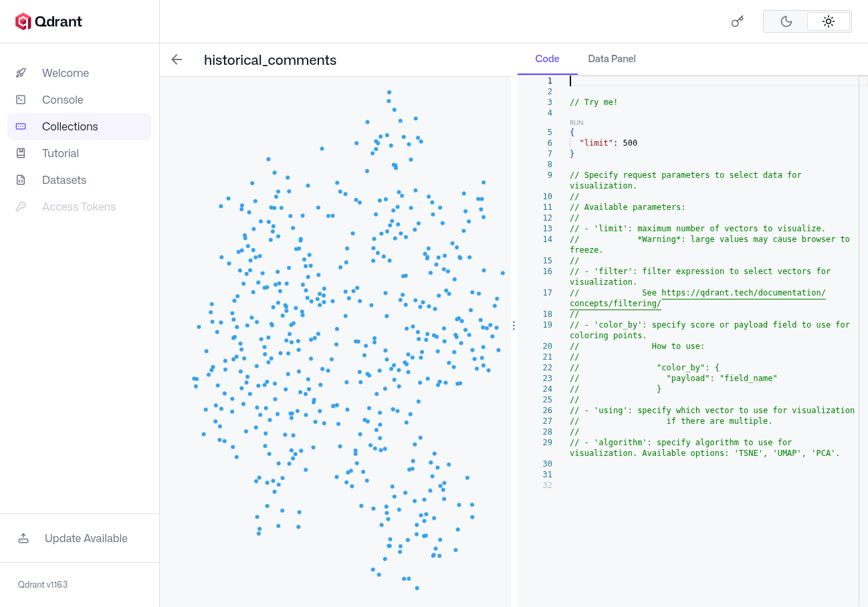
Task: Switch to the Data Panel tab
Action: 611,59
